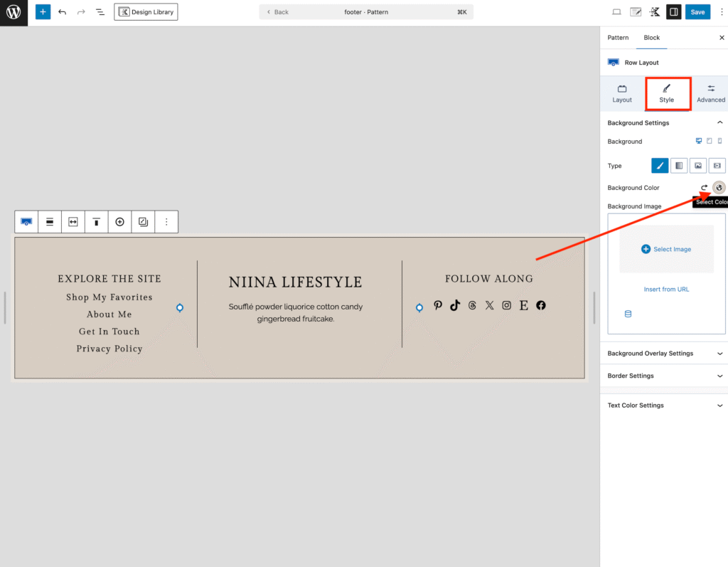728x567 pixels.
Task: Click the Facebook icon in footer
Action: click(541, 305)
